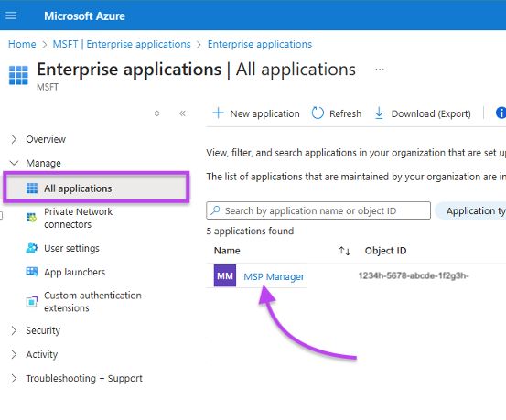Image resolution: width=506 pixels, height=420 pixels.
Task: Click the Microsoft Azure title
Action: (84, 16)
